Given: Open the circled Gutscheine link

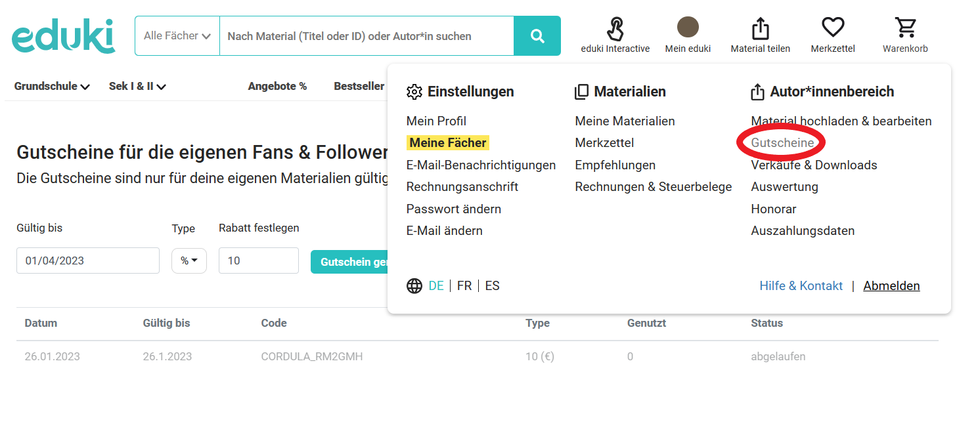Looking at the screenshot, I should (780, 142).
